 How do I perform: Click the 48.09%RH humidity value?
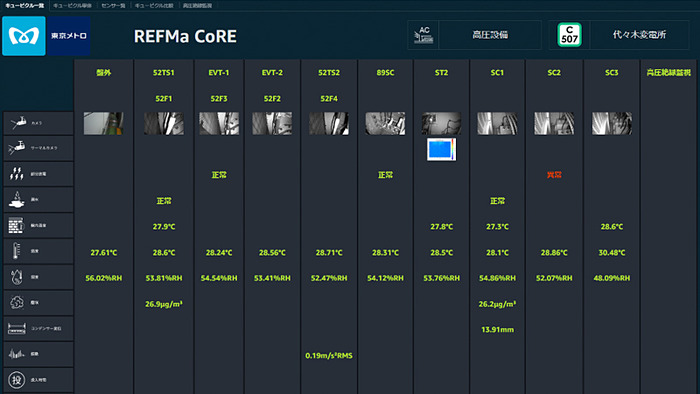(x=612, y=278)
